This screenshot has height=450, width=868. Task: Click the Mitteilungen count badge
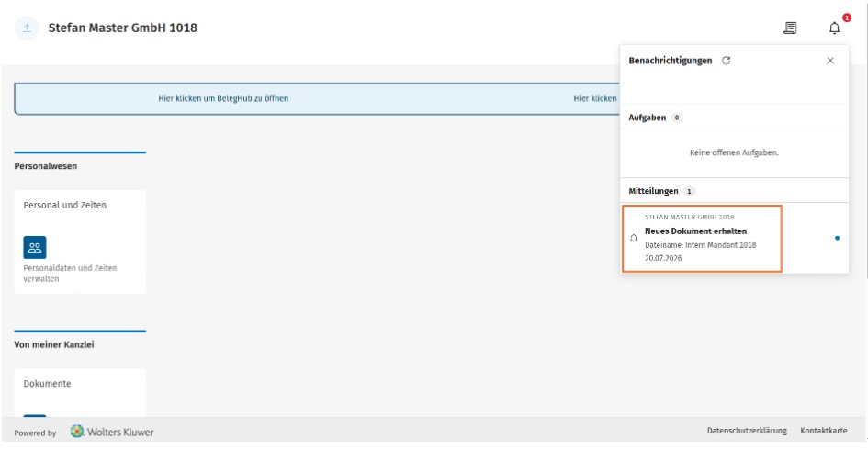click(x=689, y=191)
